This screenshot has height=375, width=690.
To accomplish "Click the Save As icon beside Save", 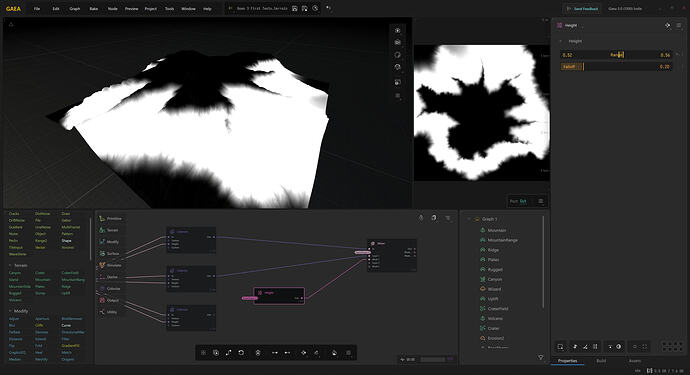I will pyautogui.click(x=305, y=8).
